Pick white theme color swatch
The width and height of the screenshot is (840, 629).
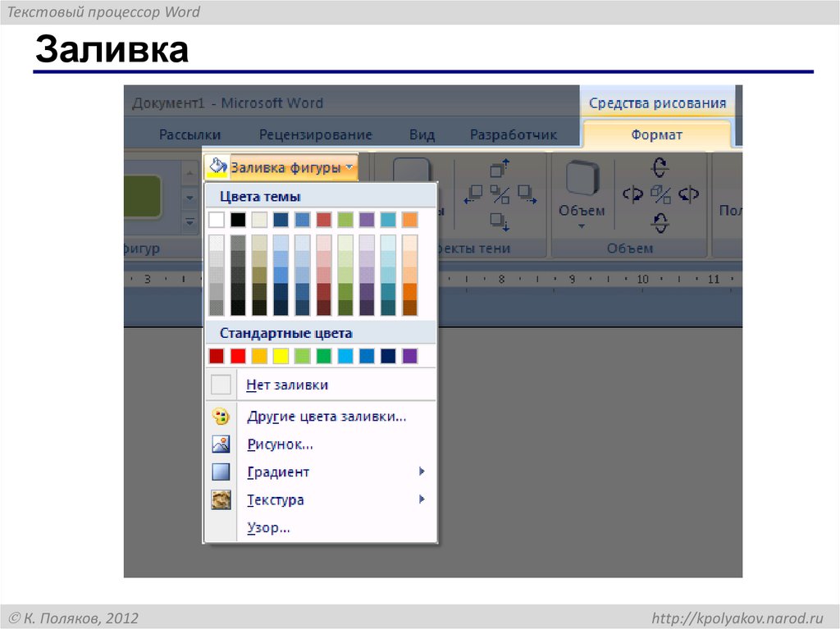point(217,220)
